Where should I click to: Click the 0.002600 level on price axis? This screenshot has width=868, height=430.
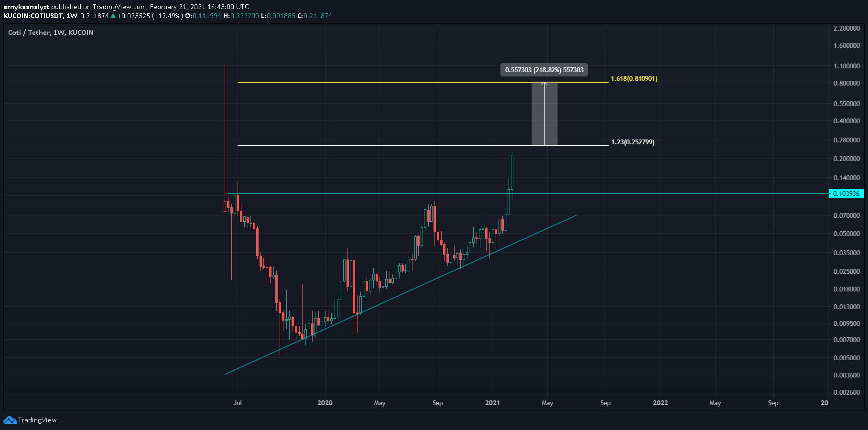pos(846,392)
